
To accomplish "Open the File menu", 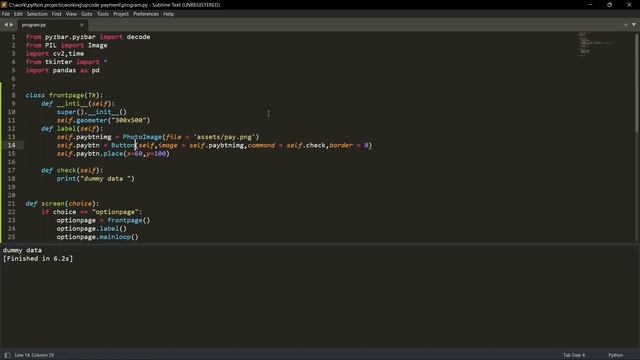I will [x=6, y=14].
